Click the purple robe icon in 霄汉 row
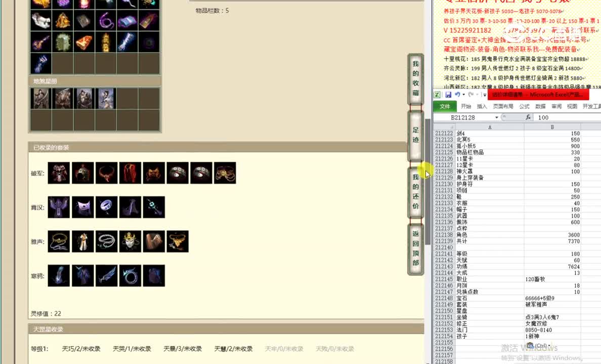 coord(59,207)
